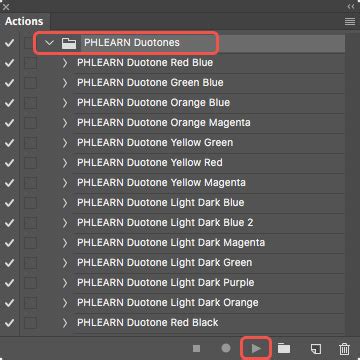This screenshot has height=360, width=360.
Task: Select PHLEARN Duotone Yellow Green action
Action: click(x=155, y=143)
